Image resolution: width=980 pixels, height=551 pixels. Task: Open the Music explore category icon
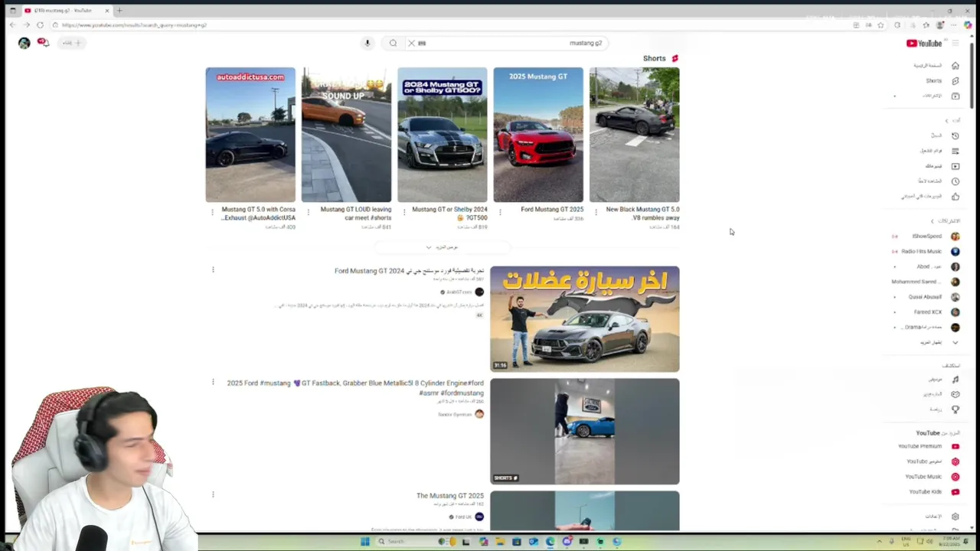point(955,379)
